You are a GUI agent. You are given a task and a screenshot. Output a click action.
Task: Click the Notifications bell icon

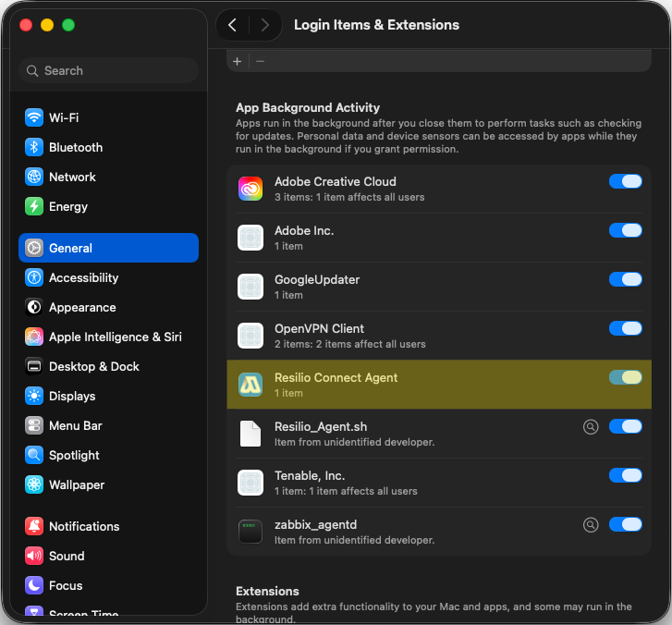point(34,526)
